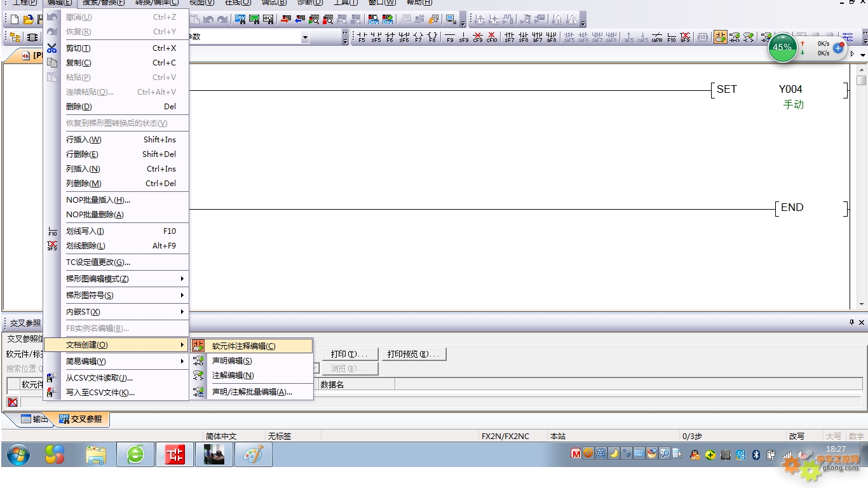Choose 注解编辑(N) in submenu
Screen dimensions: 868x488
pos(252,376)
